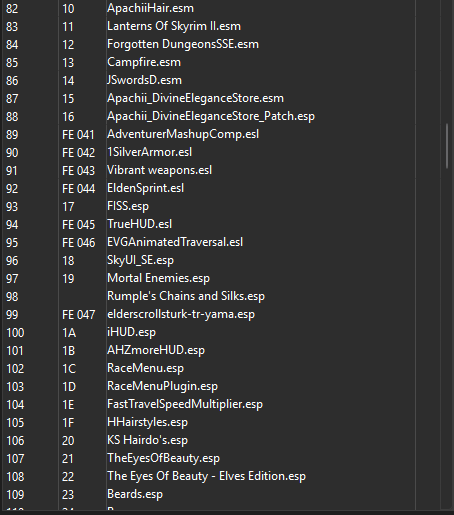The image size is (454, 515).
Task: Click TheEyesOfBeauty.esp
Action: tap(163, 458)
